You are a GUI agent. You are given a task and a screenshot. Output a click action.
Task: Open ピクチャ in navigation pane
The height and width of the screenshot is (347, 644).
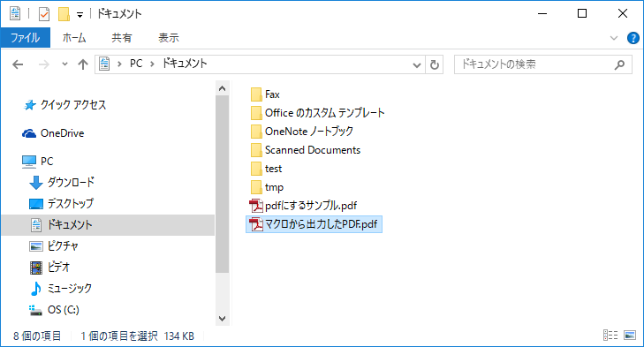(63, 246)
